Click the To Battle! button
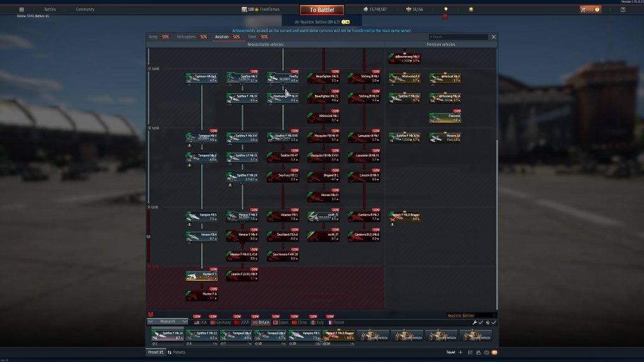Image resolution: width=644 pixels, height=362 pixels. (321, 10)
